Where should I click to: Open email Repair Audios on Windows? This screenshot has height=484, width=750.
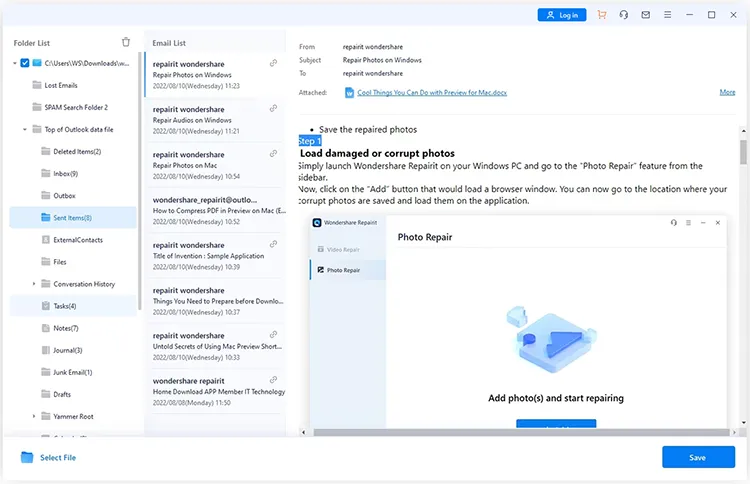point(216,120)
